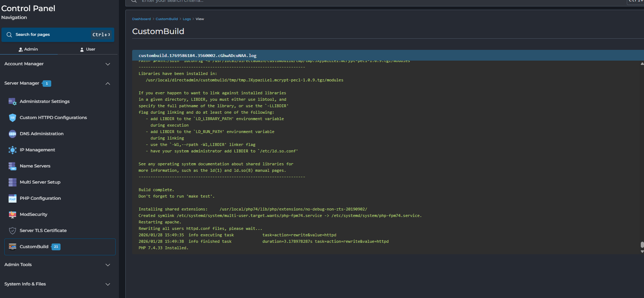This screenshot has height=298, width=644.
Task: Click the DNS Administration globe icon
Action: tap(12, 134)
